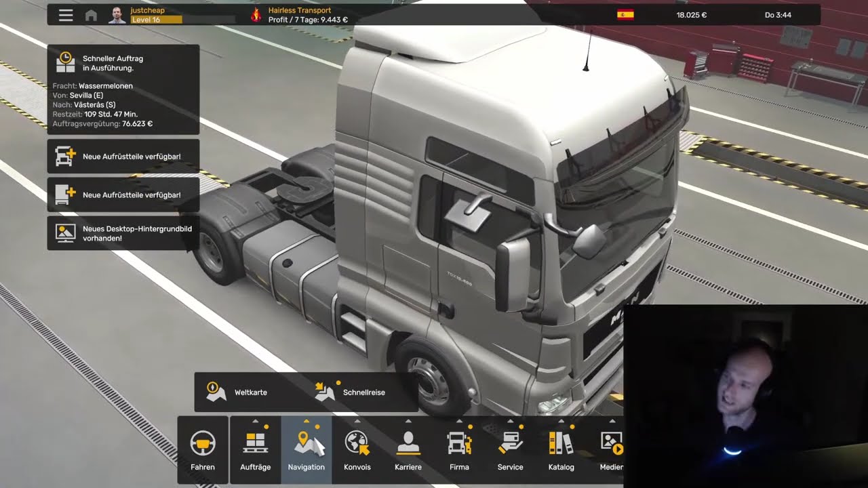Viewport: 868px width, 488px height.
Task: Click the Nach: Västerås (S) line
Action: tap(84, 105)
